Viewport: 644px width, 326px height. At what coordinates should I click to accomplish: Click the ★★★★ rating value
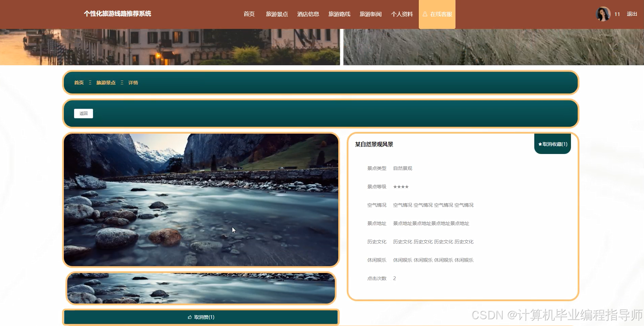pos(401,187)
